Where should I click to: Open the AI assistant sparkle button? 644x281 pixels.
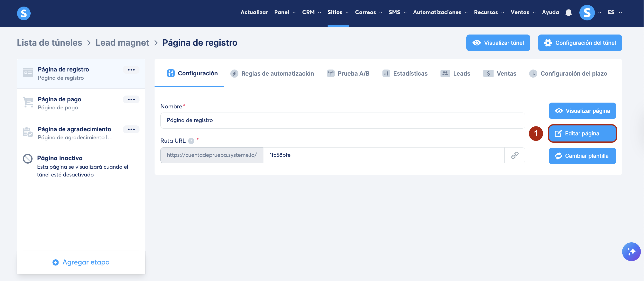point(631,252)
